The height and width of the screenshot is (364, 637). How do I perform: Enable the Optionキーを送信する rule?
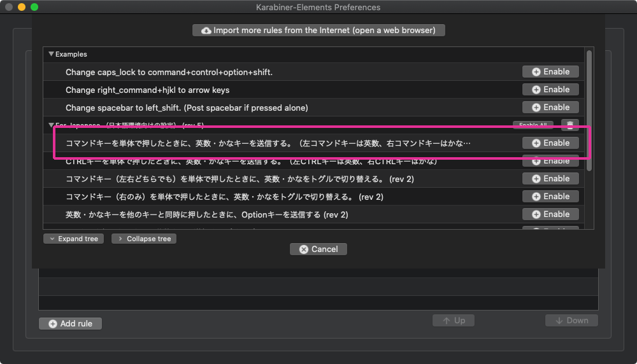[x=550, y=214]
